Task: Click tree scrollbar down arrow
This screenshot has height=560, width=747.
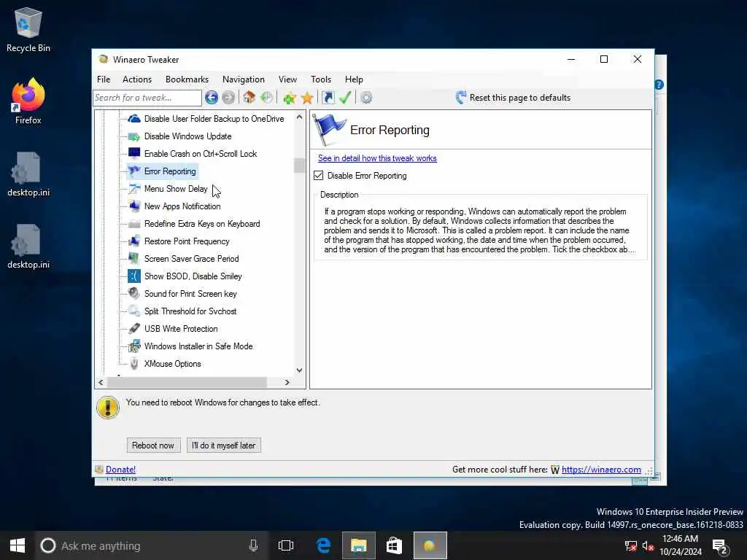Action: [x=299, y=370]
